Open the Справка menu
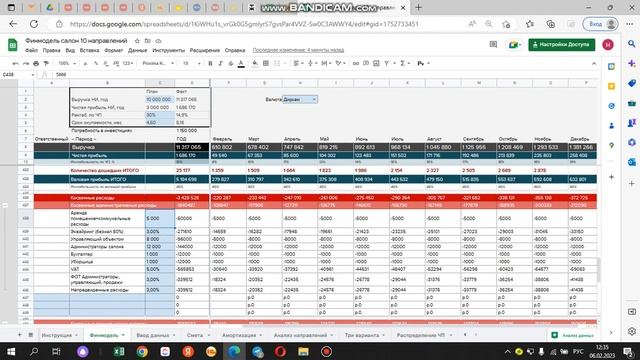This screenshot has width=640, height=360. click(x=235, y=50)
